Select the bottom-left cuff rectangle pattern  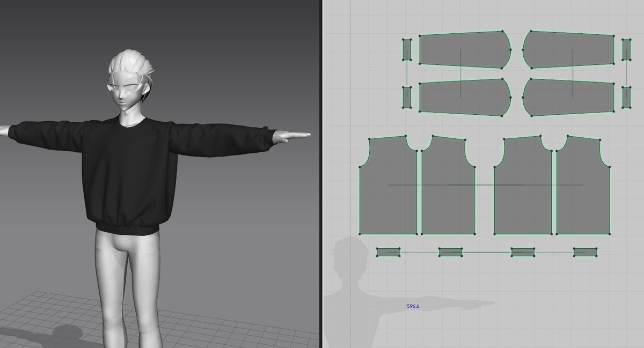407,98
